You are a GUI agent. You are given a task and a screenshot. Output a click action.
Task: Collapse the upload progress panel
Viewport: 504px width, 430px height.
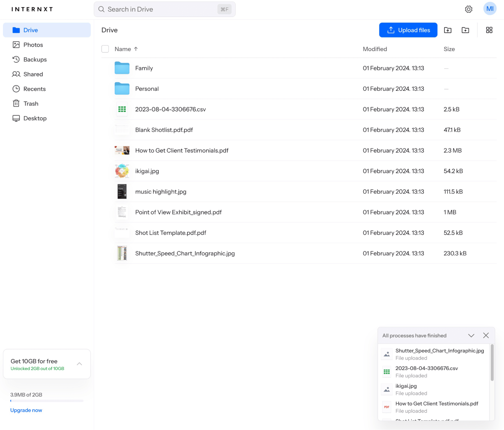[x=471, y=335]
